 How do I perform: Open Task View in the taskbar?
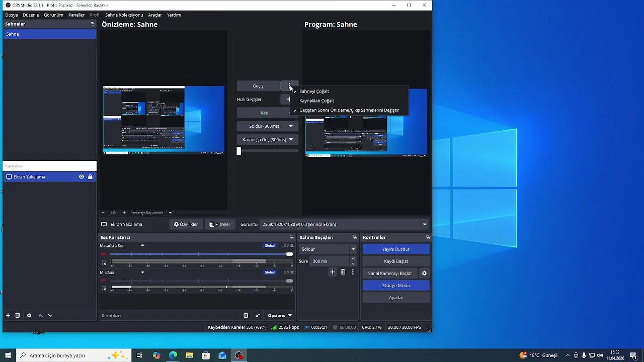click(139, 355)
